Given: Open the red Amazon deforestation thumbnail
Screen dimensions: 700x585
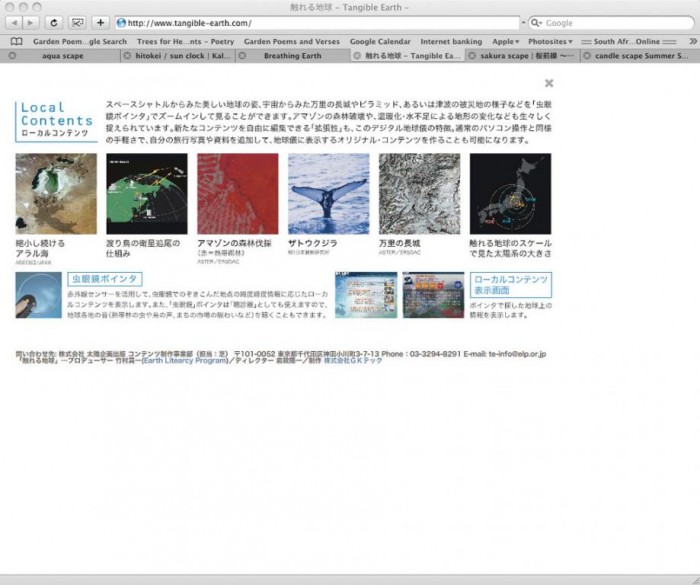Looking at the screenshot, I should coord(238,194).
